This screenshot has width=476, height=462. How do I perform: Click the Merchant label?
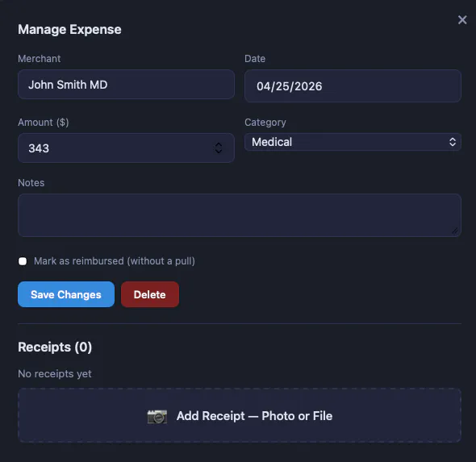(x=40, y=59)
